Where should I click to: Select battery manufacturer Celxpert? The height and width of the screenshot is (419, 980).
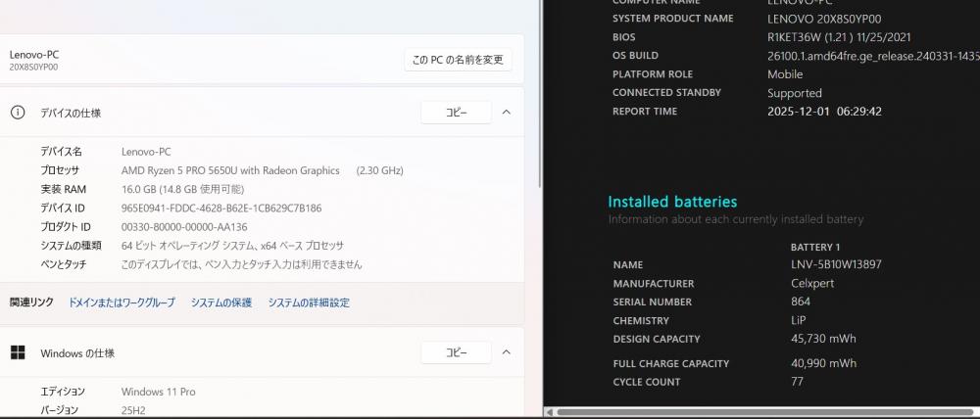(x=811, y=283)
